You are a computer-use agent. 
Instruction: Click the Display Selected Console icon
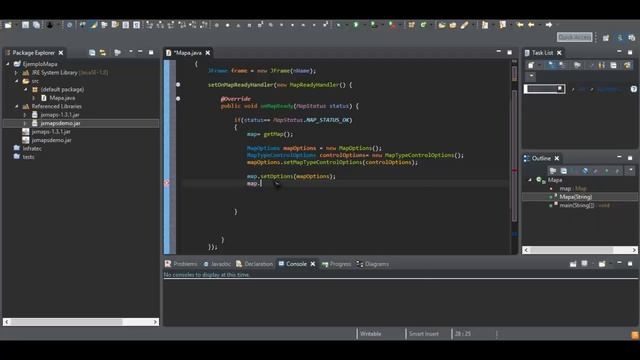pos(585,264)
